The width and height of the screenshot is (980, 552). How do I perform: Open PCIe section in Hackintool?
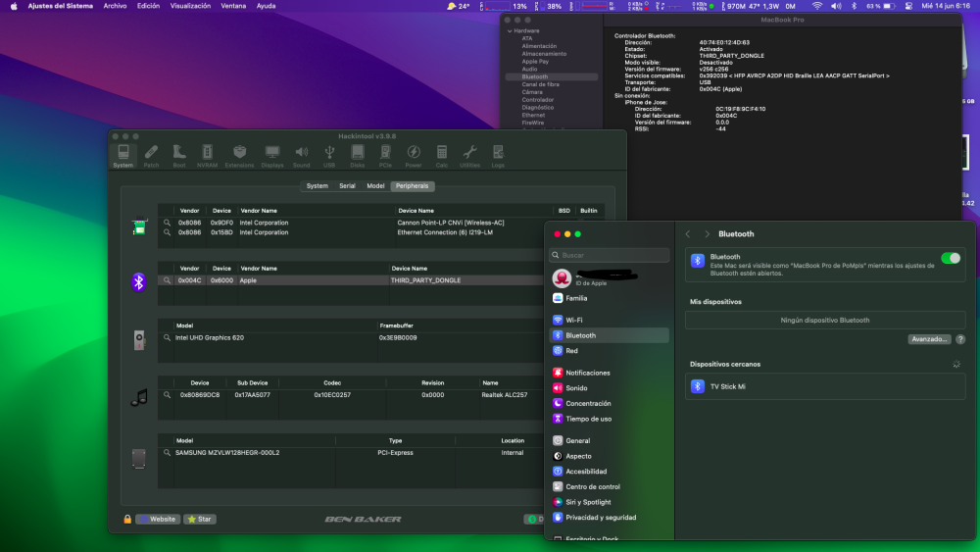point(385,156)
